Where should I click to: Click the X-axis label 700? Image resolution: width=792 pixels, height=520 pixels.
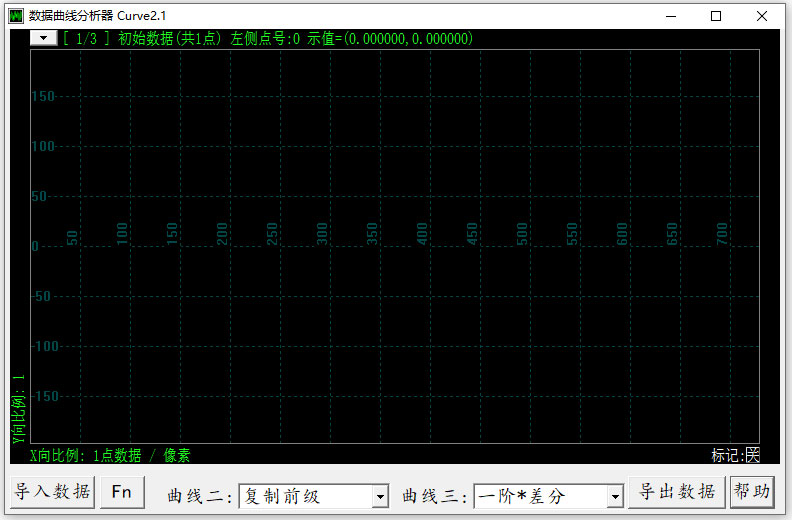[x=722, y=233]
